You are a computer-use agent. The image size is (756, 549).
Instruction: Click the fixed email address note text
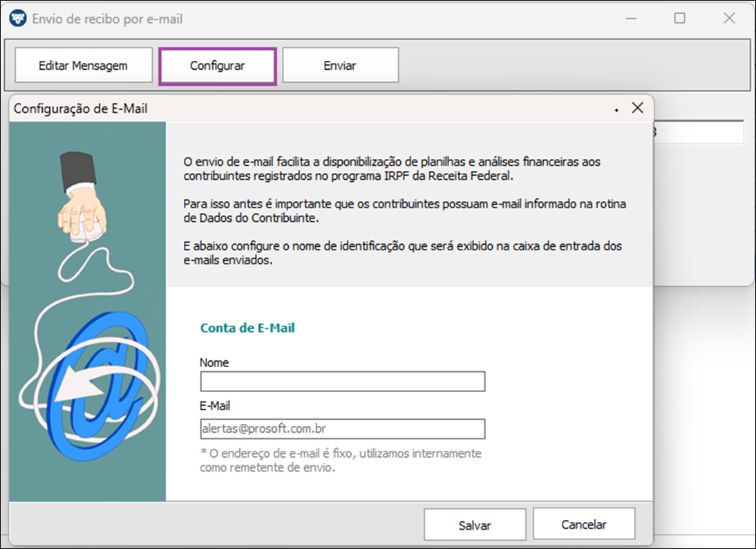coord(341,460)
